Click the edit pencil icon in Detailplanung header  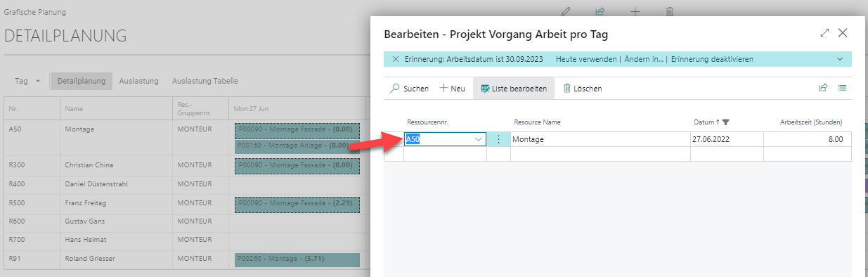[x=566, y=11]
